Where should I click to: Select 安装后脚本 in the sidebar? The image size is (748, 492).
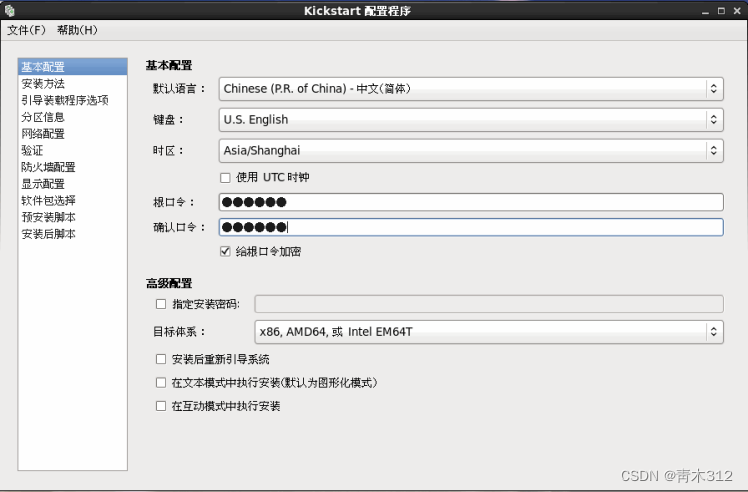(x=73, y=234)
